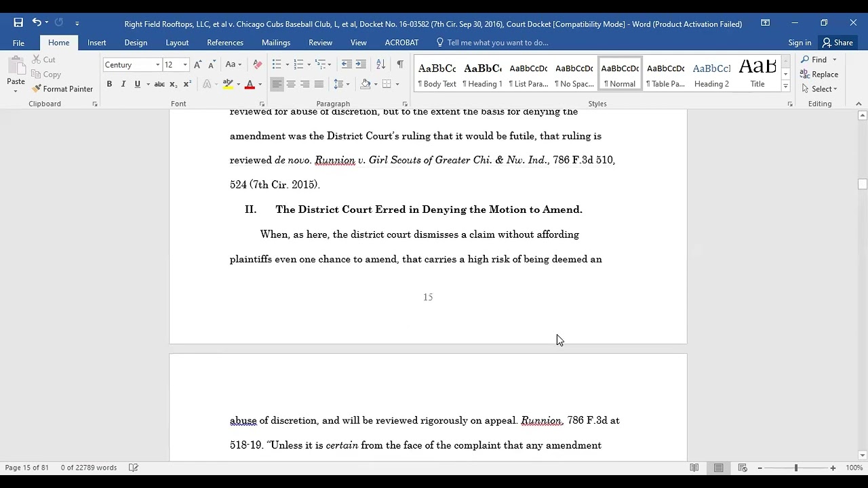The height and width of the screenshot is (488, 868).
Task: Apply the Body Text style
Action: 437,75
